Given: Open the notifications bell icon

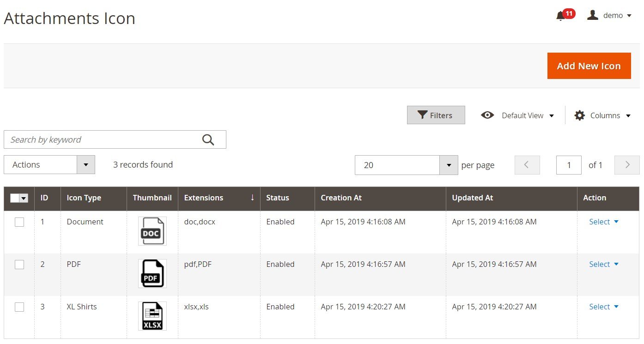Looking at the screenshot, I should tap(560, 16).
